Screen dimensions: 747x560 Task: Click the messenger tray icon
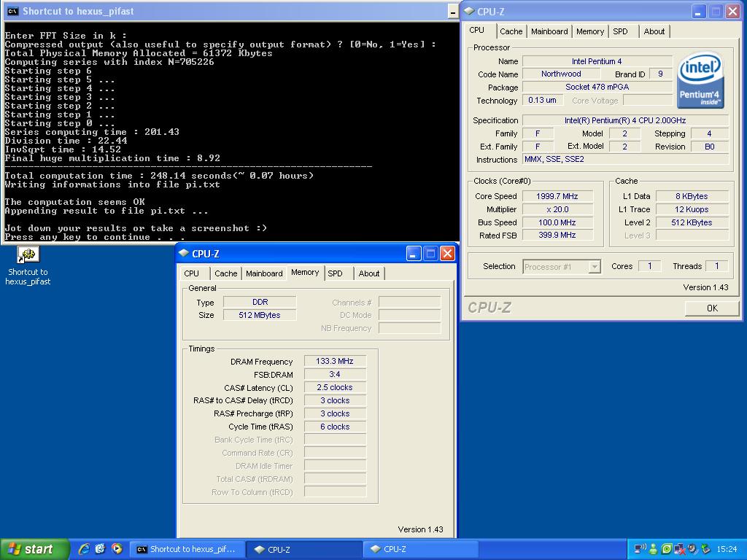point(653,549)
